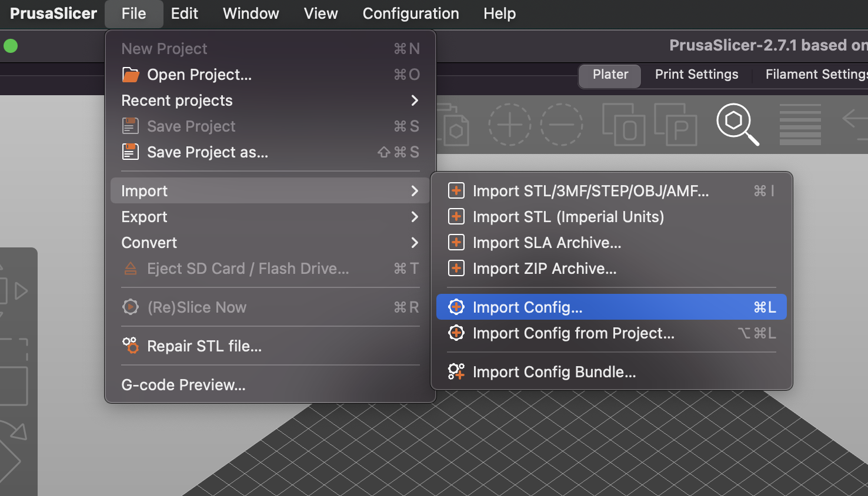Click the plus icon beside Import ZIP Archive
This screenshot has height=496, width=868.
pos(456,268)
